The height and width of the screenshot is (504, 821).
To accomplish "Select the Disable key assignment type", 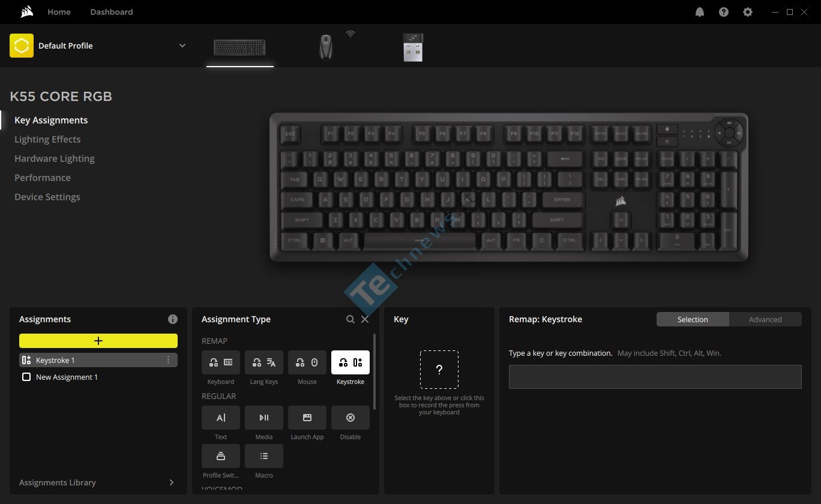I will [350, 418].
